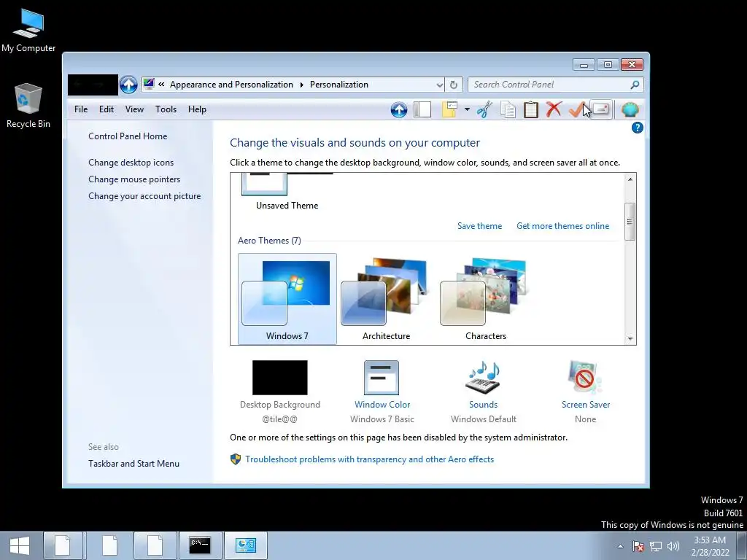
Task: Click the Paste clipboard icon
Action: coord(531,110)
